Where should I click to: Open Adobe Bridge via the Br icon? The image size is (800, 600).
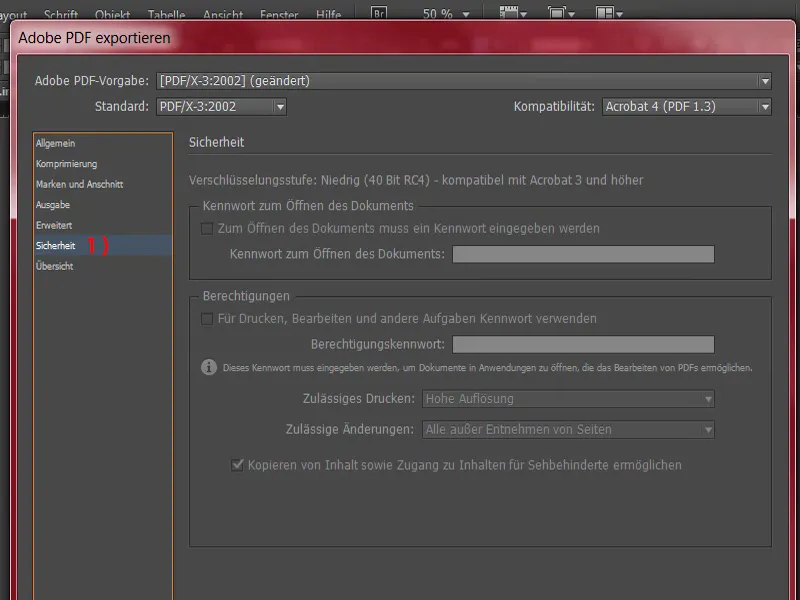[379, 13]
